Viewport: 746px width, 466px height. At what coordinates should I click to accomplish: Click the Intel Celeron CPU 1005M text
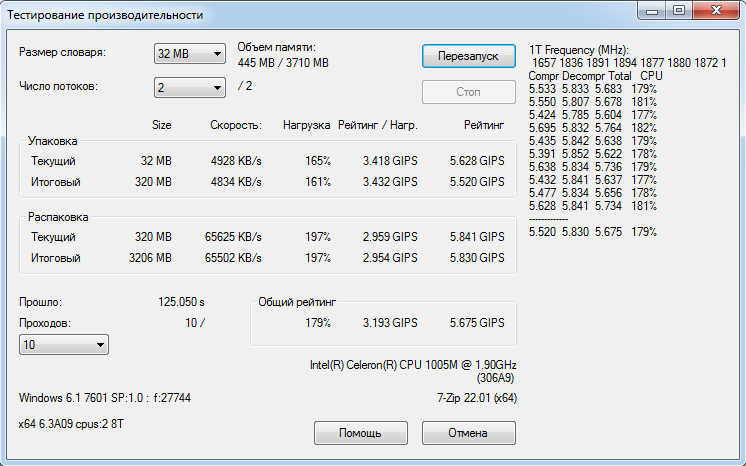click(412, 365)
